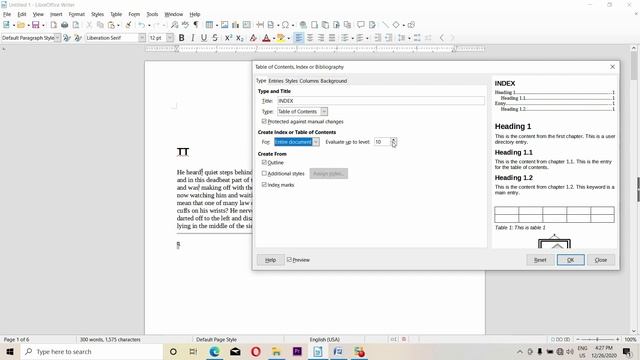The image size is (640, 360).
Task: Open the font color dropdown arrow
Action: (x=273, y=38)
